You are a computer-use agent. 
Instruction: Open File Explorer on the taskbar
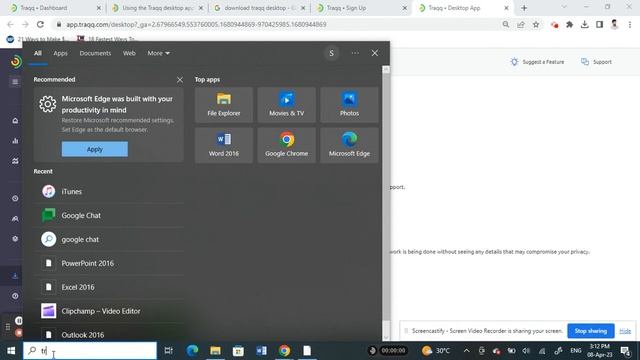pos(215,351)
